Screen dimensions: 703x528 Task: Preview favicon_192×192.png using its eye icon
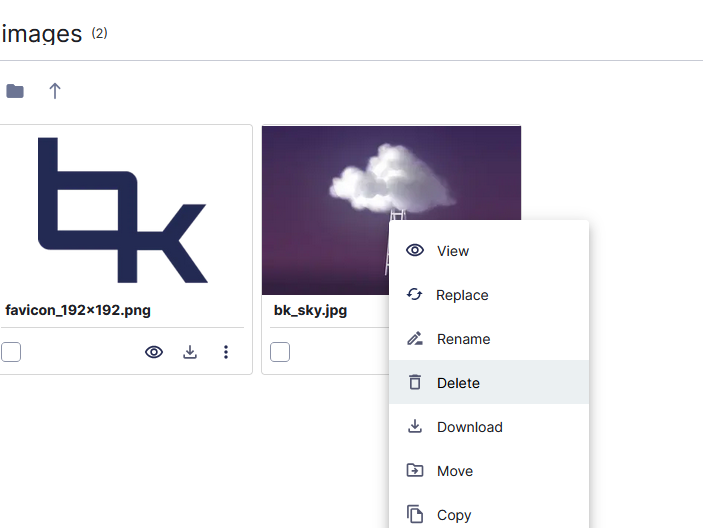pyautogui.click(x=154, y=352)
